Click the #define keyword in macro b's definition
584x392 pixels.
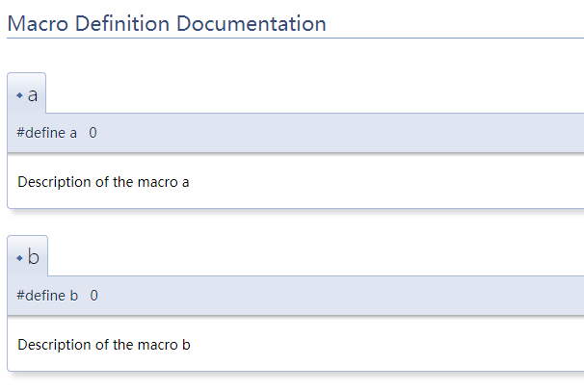tap(40, 296)
